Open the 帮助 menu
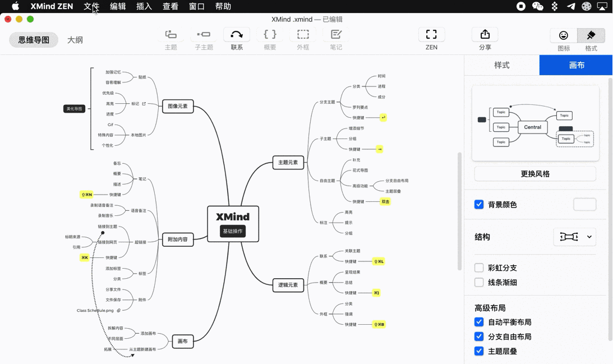Screen dimensions: 613x364 click(x=223, y=6)
